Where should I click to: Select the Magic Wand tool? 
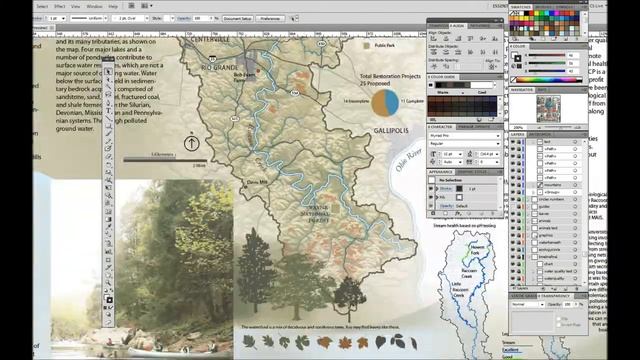(x=108, y=87)
